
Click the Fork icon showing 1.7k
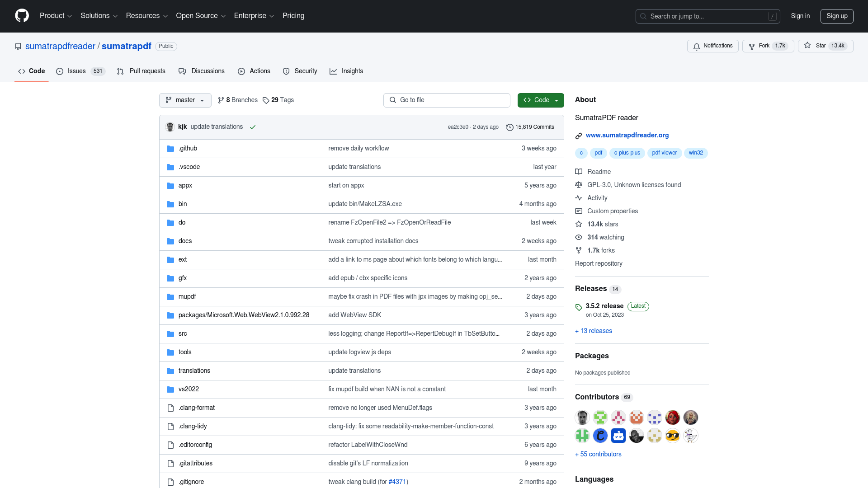point(768,46)
